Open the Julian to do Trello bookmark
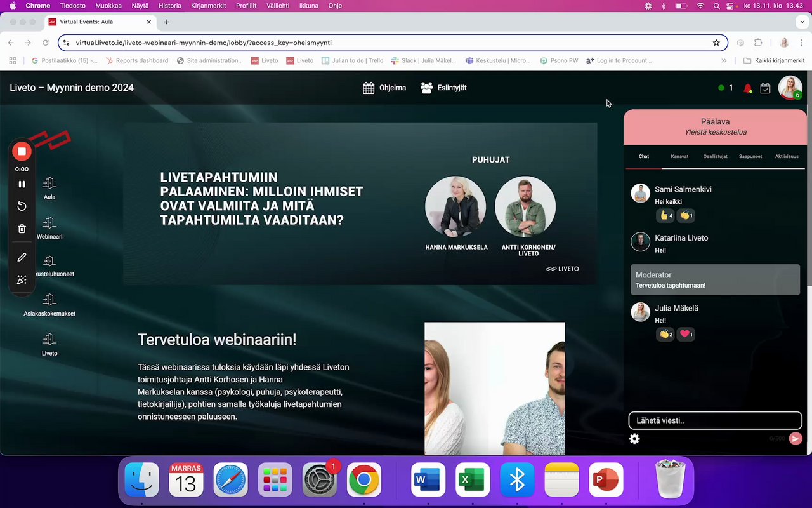 click(353, 60)
